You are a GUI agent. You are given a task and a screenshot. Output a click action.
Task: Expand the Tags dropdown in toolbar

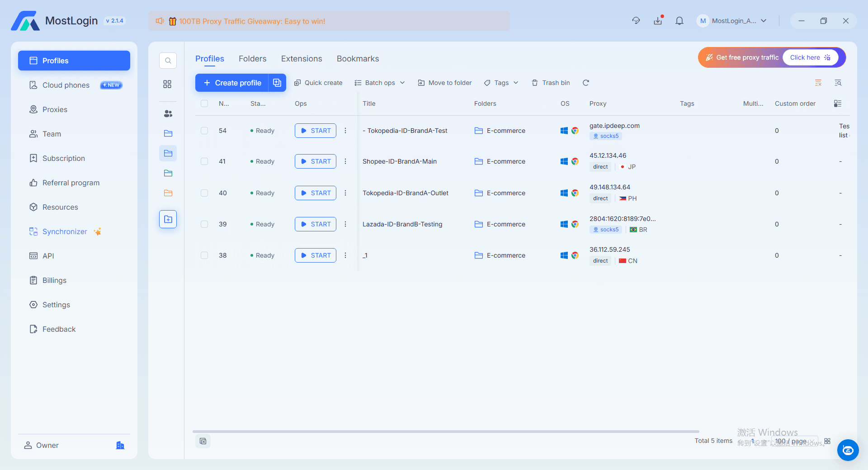501,83
